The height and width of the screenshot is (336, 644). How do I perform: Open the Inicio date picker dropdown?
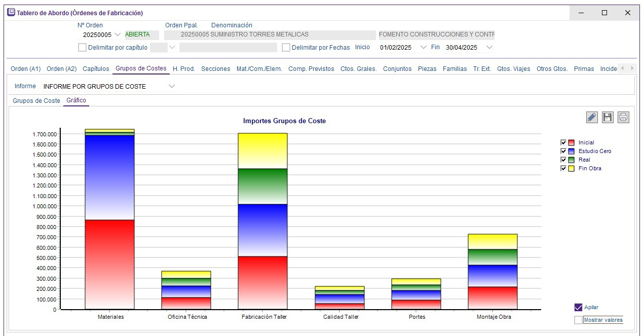424,48
